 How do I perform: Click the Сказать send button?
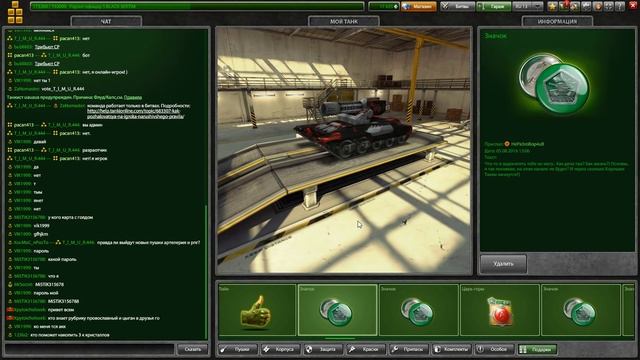click(x=192, y=349)
